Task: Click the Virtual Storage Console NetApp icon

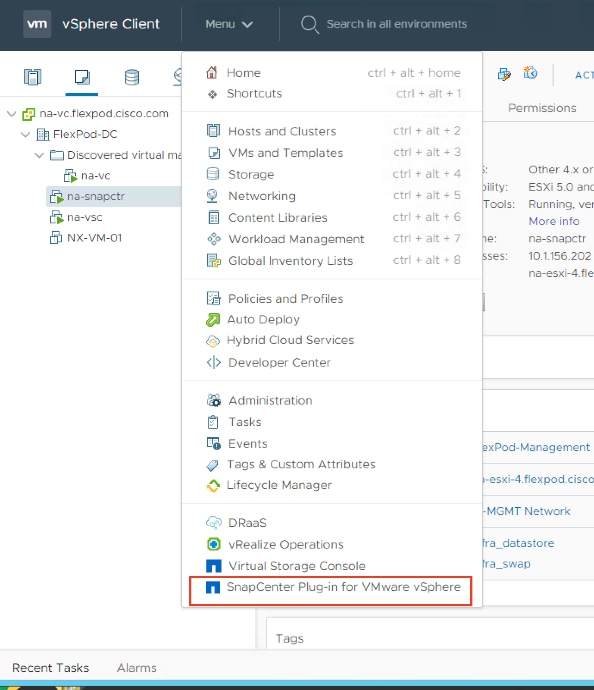Action: [x=213, y=566]
